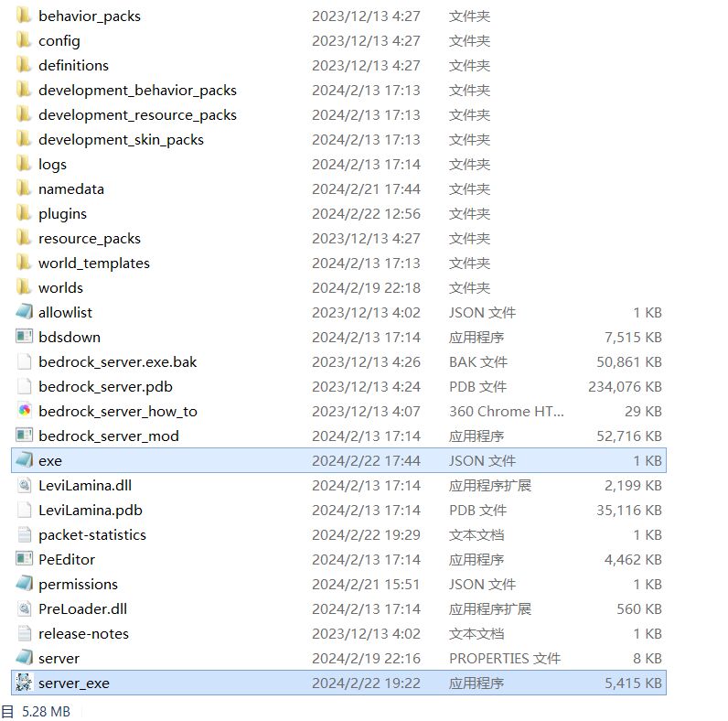Click the bedrock_server.pdb file icon
The height and width of the screenshot is (721, 728).
[24, 385]
